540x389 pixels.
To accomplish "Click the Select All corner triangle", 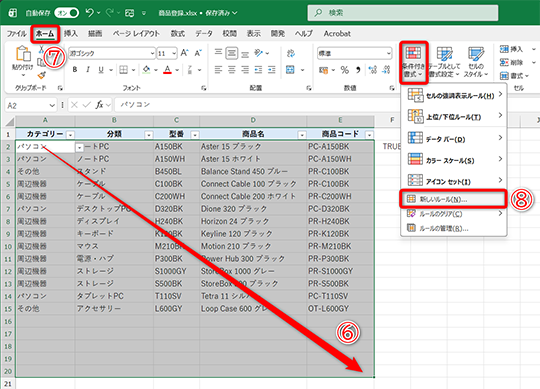I will point(9,121).
